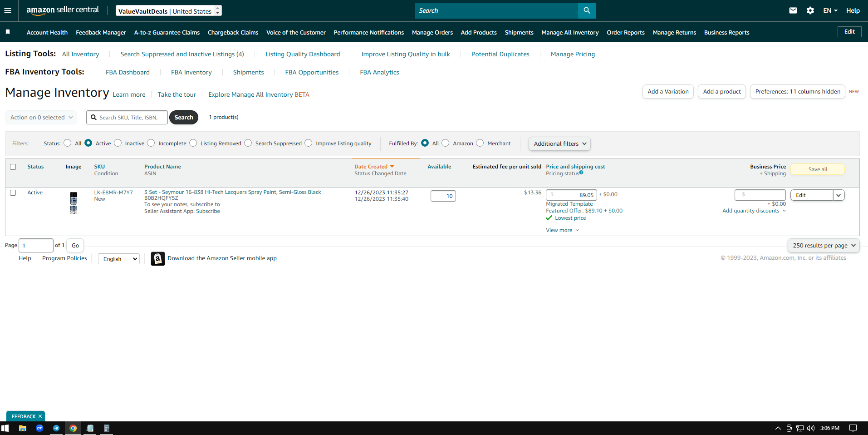Open 250 results per page dropdown
This screenshot has width=868, height=435.
(824, 245)
